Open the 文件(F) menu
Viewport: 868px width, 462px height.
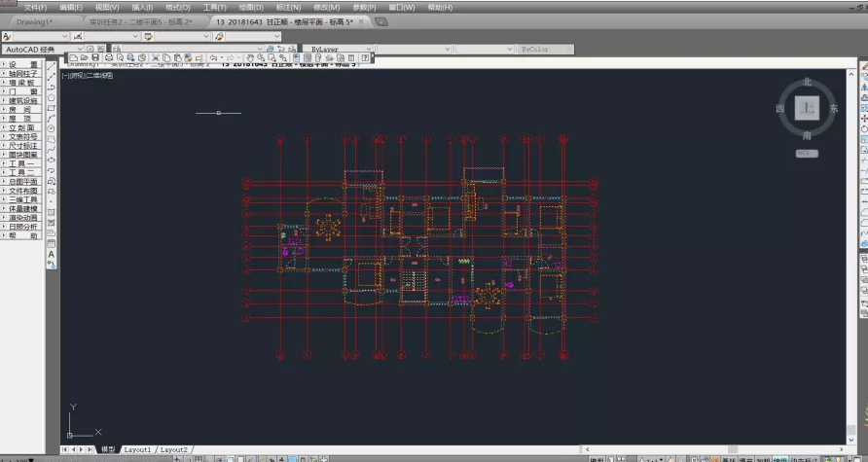point(35,7)
